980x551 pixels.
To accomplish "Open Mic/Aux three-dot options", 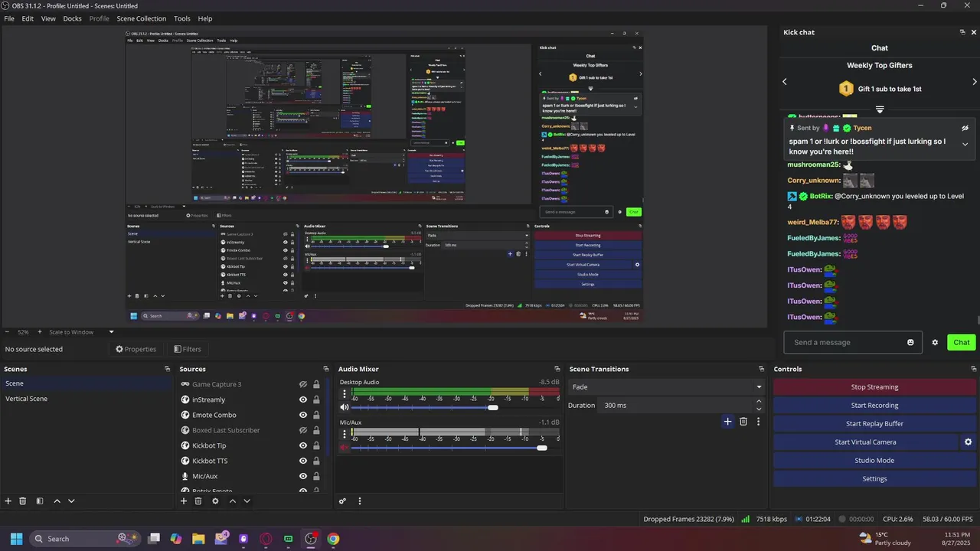I will [345, 435].
